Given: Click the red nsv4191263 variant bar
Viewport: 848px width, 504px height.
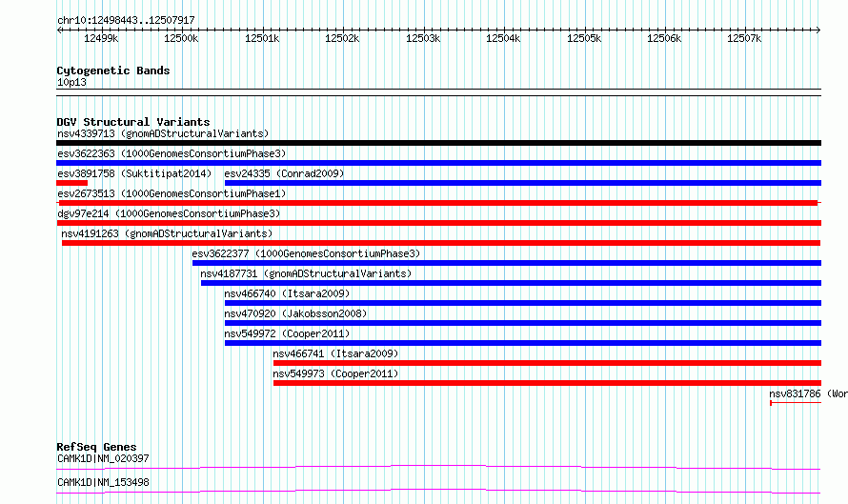Looking at the screenshot, I should point(441,243).
